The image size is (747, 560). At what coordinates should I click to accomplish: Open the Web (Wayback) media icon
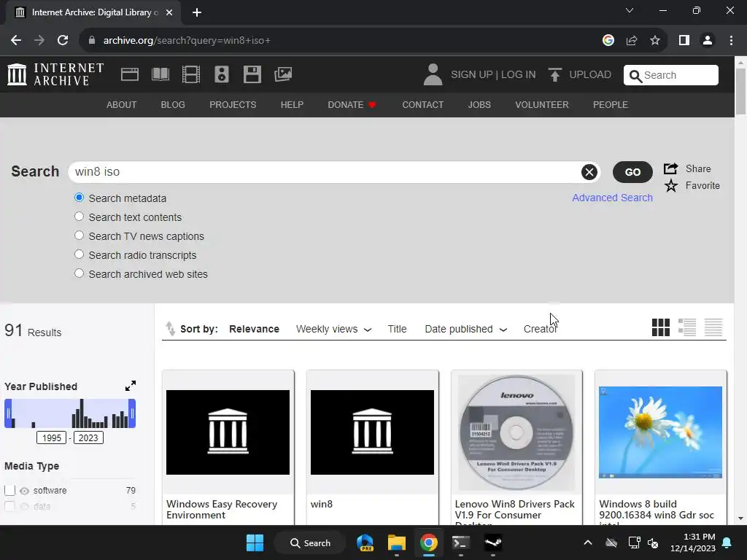[130, 74]
